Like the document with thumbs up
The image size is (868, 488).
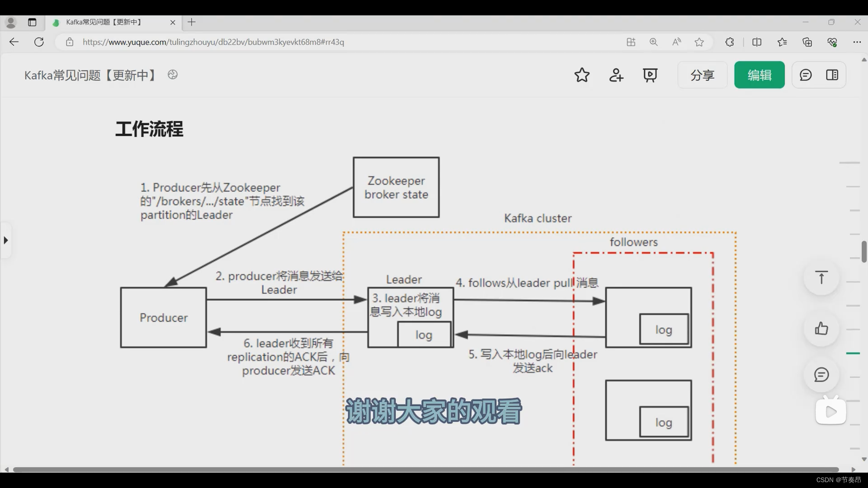click(821, 328)
